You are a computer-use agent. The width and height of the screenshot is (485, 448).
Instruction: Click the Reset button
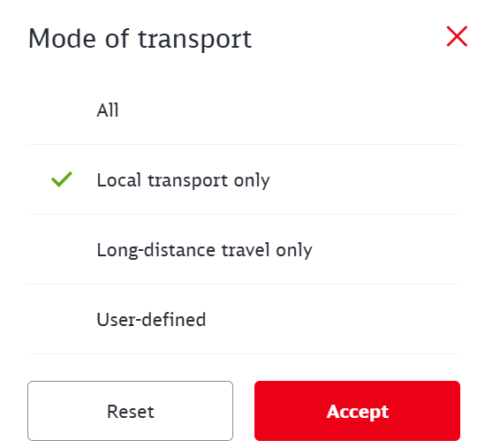[130, 411]
